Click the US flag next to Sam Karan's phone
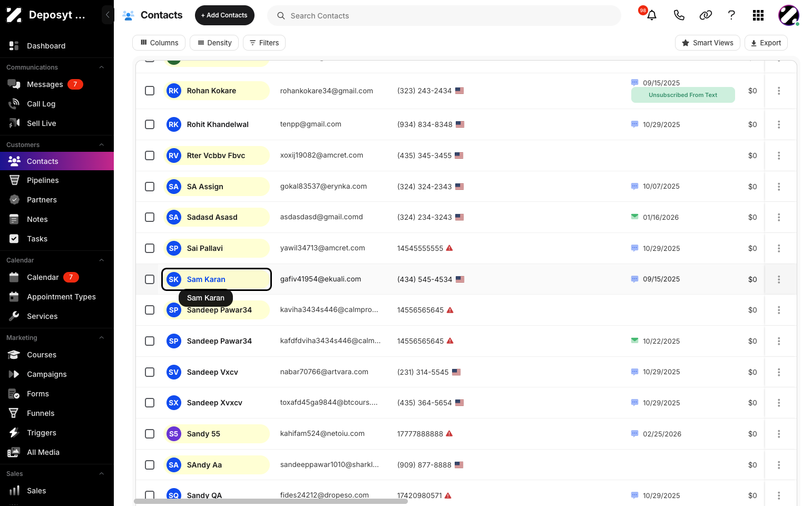Image resolution: width=812 pixels, height=506 pixels. 460,279
